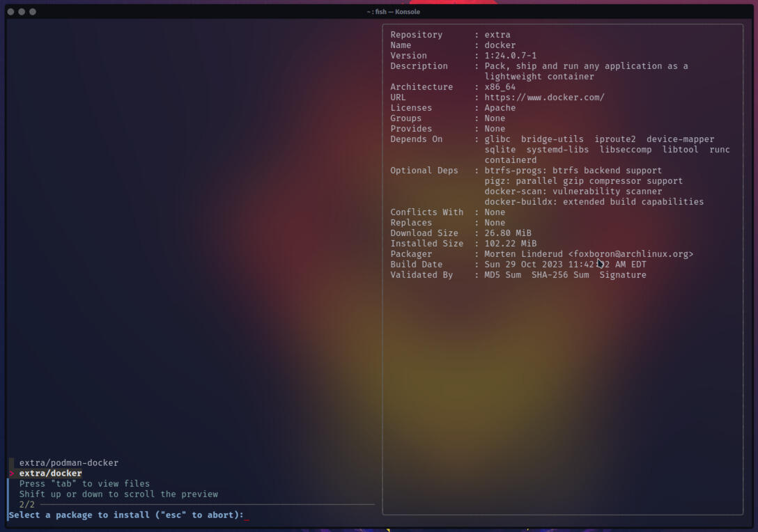Open the https://www.docker.com/ URL
The image size is (758, 532).
click(x=544, y=97)
